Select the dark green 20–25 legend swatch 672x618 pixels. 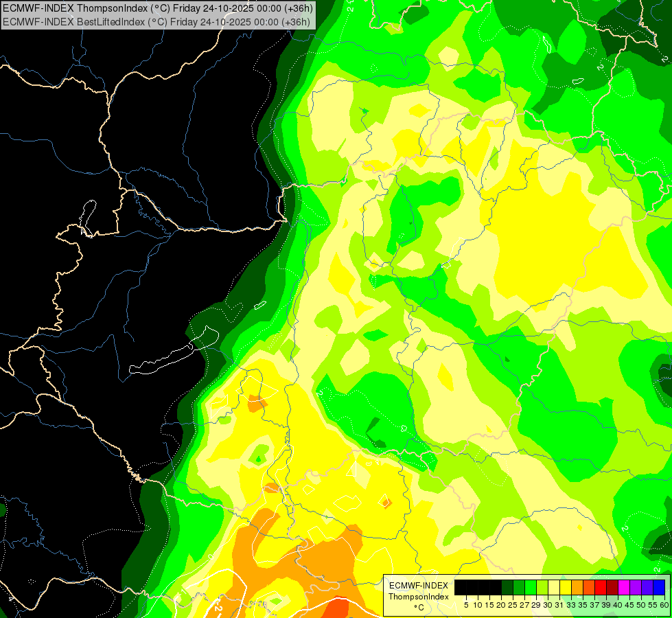(x=507, y=587)
